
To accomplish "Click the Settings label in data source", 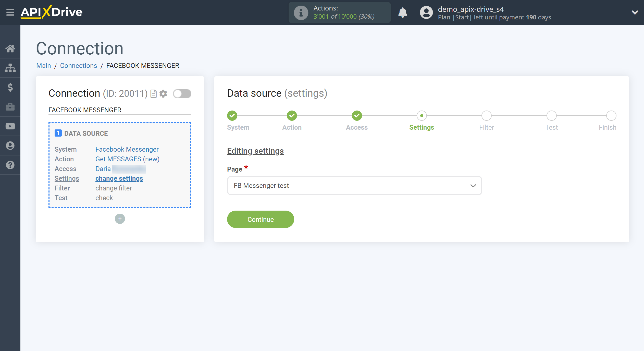I will [67, 178].
